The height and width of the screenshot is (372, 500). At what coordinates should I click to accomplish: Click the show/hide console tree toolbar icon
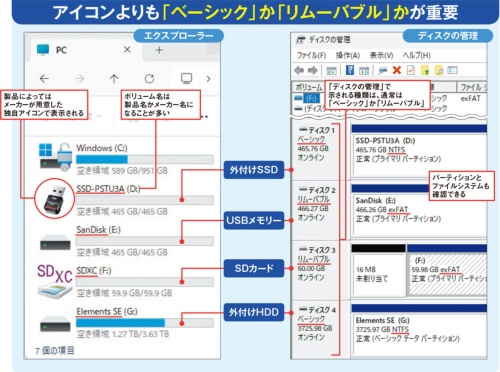331,71
